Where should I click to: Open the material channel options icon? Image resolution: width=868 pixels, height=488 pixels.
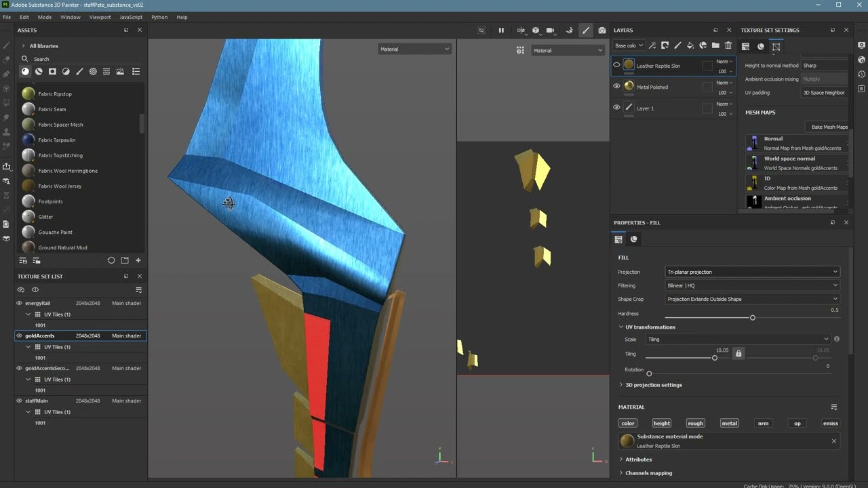pyautogui.click(x=834, y=407)
